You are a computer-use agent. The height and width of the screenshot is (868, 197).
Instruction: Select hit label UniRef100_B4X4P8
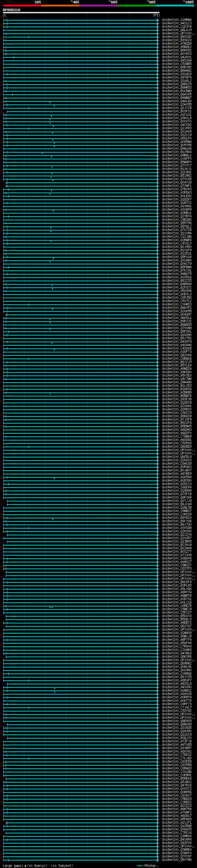(176, 839)
